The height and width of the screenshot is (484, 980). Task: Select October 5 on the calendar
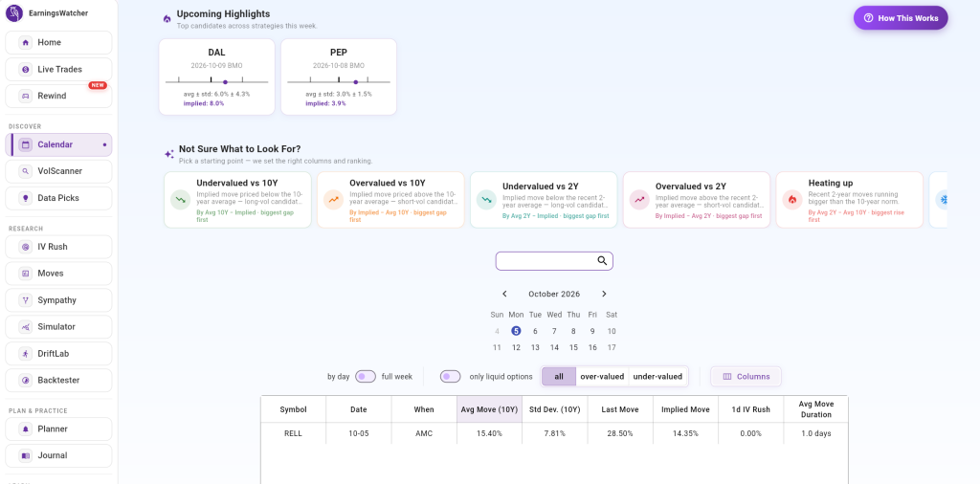point(516,331)
